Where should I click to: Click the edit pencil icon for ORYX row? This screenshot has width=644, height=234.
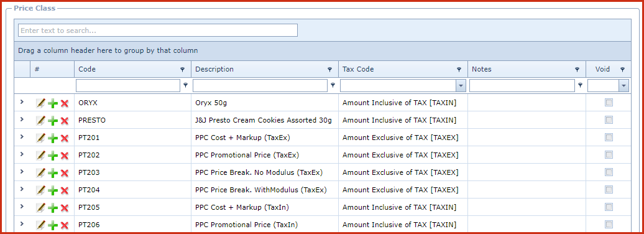pyautogui.click(x=40, y=103)
